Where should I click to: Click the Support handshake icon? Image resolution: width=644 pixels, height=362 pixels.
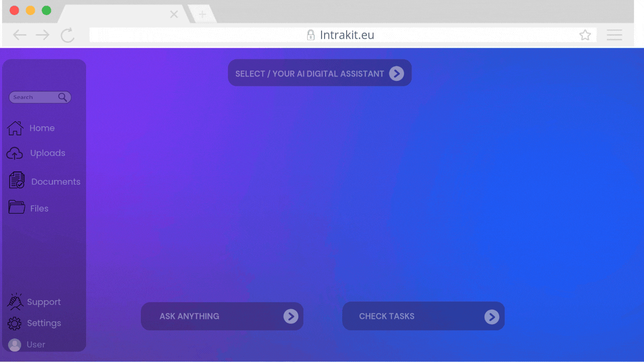[15, 302]
